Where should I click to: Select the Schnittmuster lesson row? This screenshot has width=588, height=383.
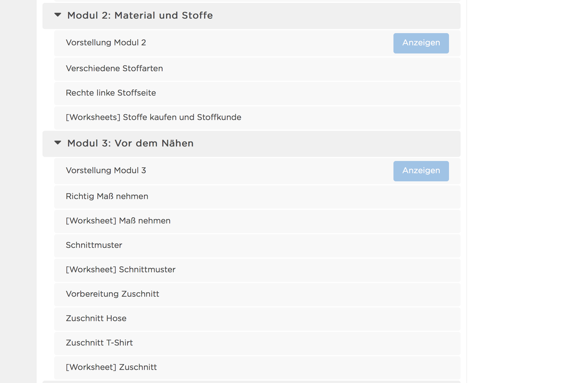(94, 245)
